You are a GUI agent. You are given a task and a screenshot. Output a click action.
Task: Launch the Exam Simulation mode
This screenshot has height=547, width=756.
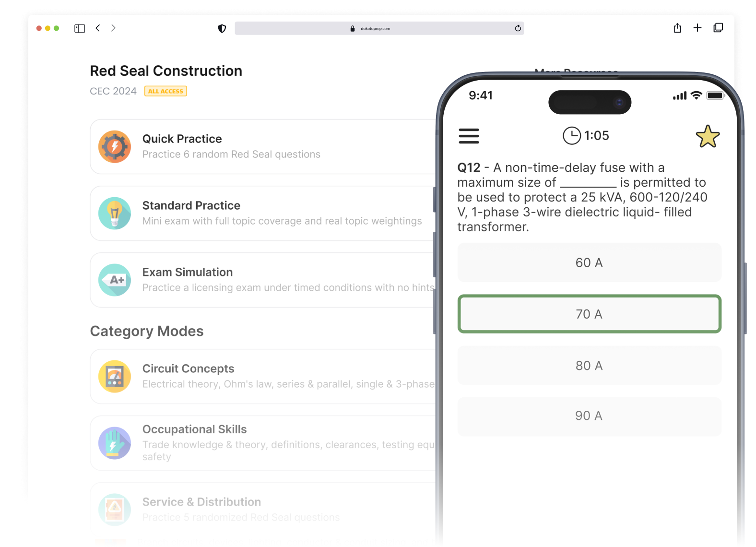pyautogui.click(x=263, y=280)
